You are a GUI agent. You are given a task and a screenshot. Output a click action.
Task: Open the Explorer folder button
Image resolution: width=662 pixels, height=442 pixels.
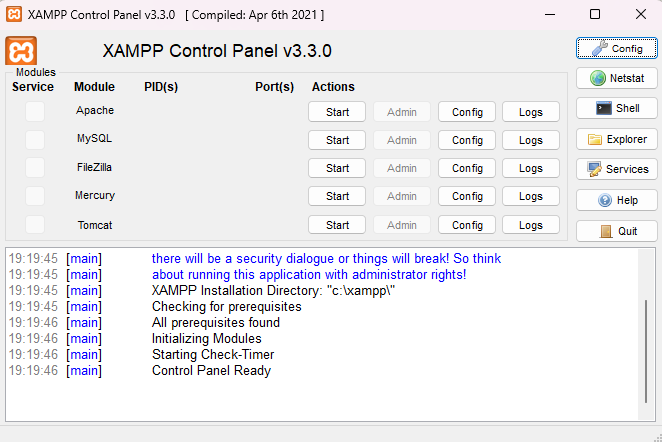[616, 139]
